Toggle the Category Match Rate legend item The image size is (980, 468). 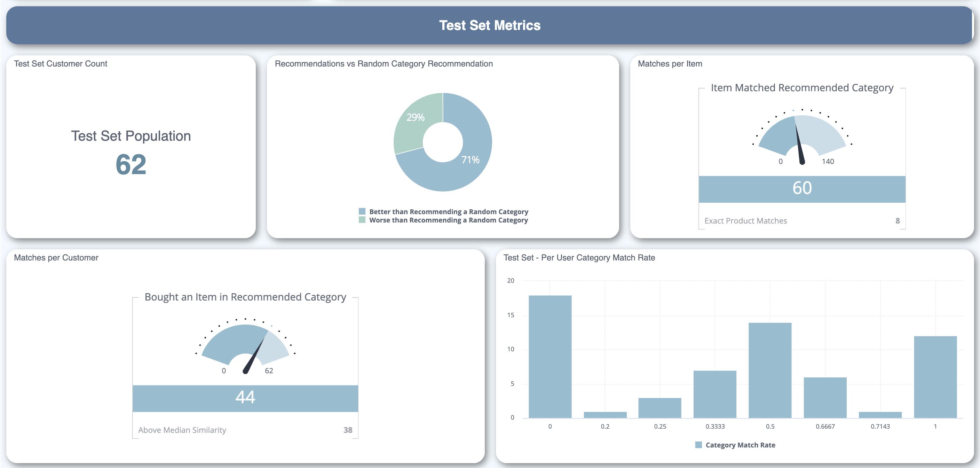point(740,445)
